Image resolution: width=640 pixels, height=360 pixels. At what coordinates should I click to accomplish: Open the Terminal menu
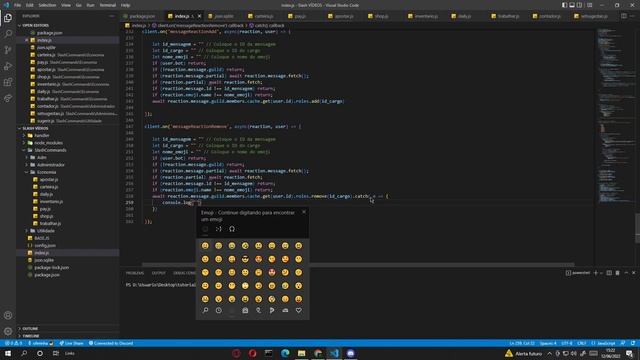(x=108, y=5)
